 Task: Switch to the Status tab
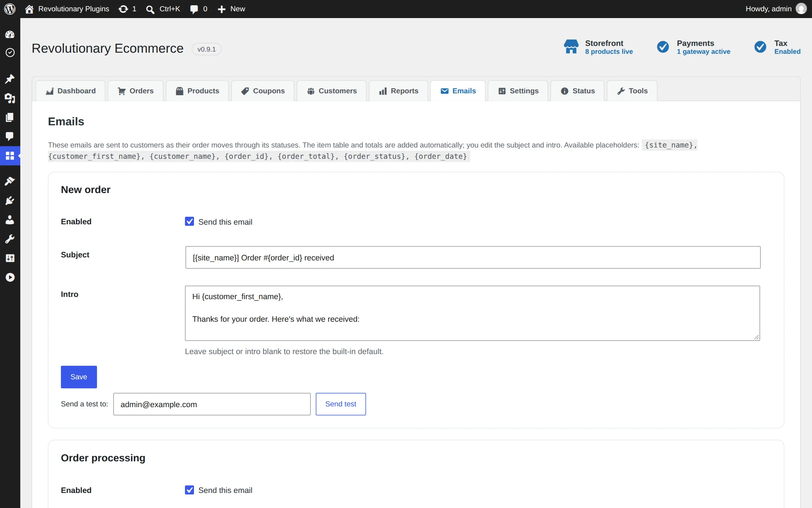[x=577, y=91]
